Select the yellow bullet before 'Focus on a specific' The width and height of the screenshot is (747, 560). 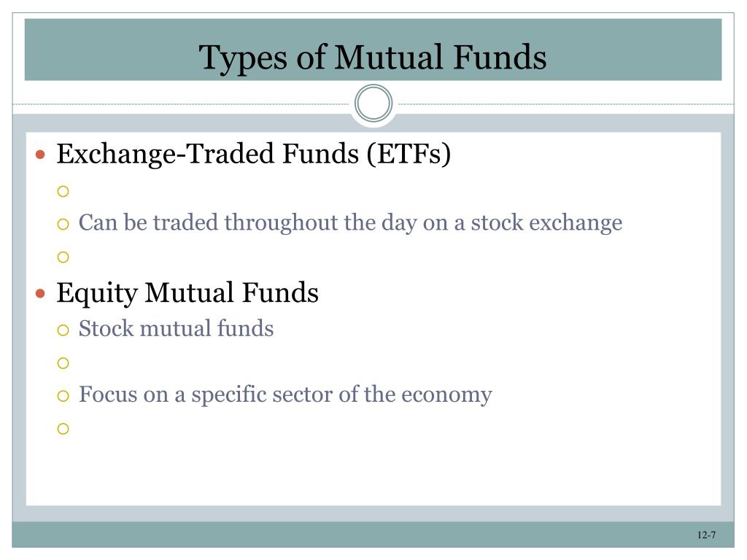click(63, 396)
